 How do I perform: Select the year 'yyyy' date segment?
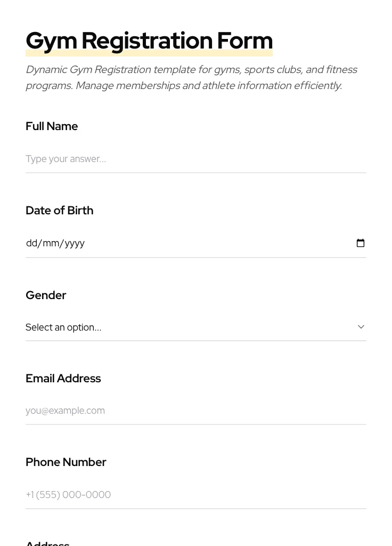point(75,243)
